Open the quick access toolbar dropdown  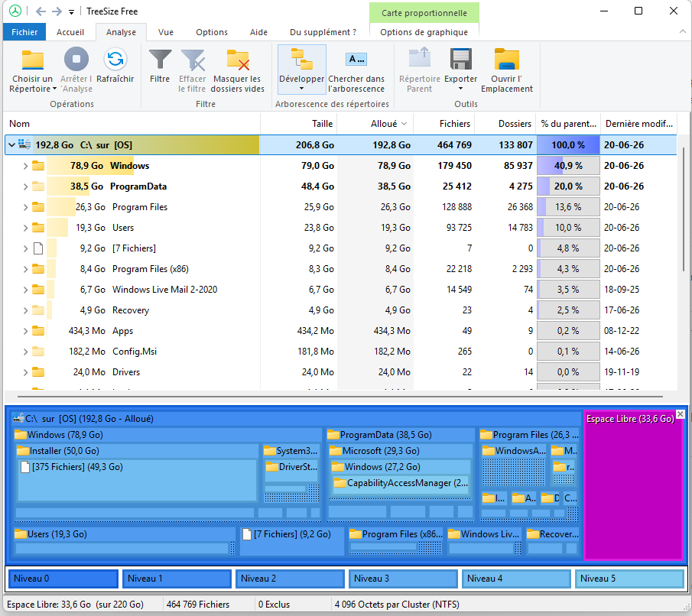[x=71, y=12]
